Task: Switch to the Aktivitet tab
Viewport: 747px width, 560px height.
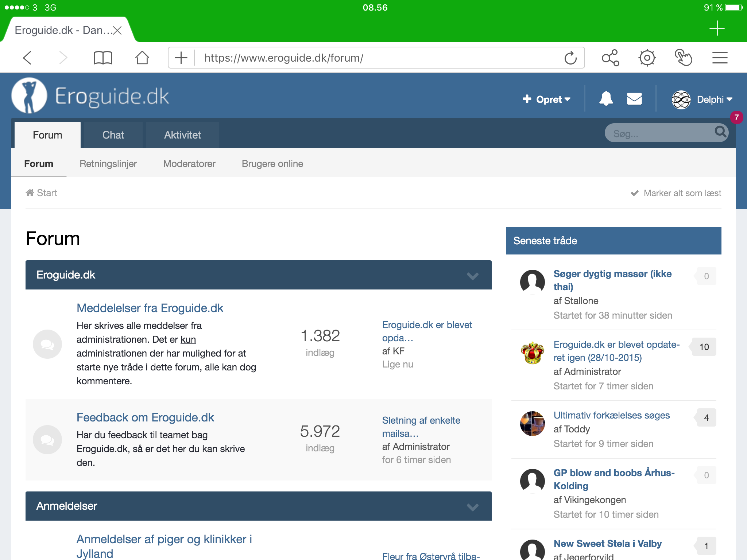Action: pyautogui.click(x=182, y=135)
